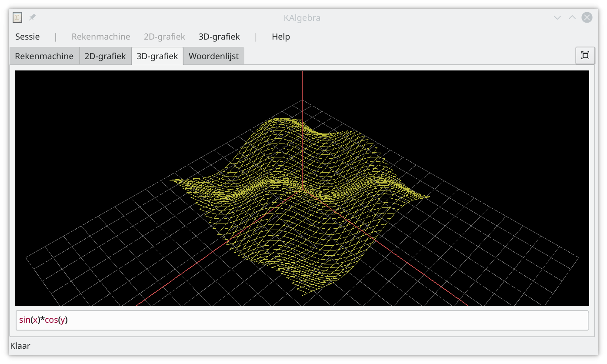Click the KAlgebra app icon in title bar
This screenshot has width=607, height=364.
[x=17, y=18]
